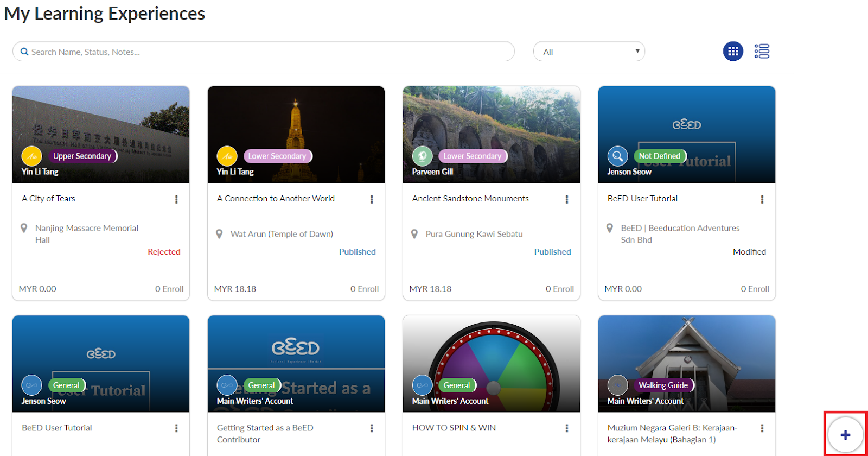
Task: Click Pura Gunung Kawi Sebatu location text
Action: [x=474, y=234]
